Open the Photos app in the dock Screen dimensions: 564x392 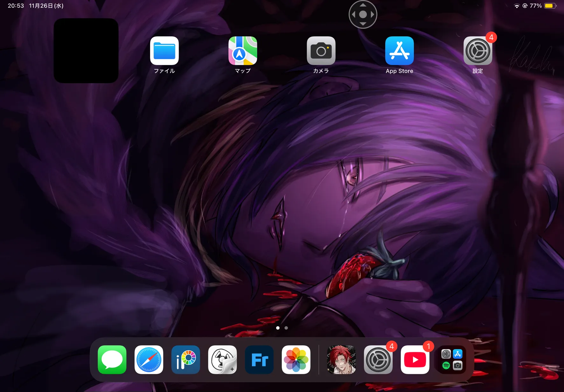(x=296, y=360)
